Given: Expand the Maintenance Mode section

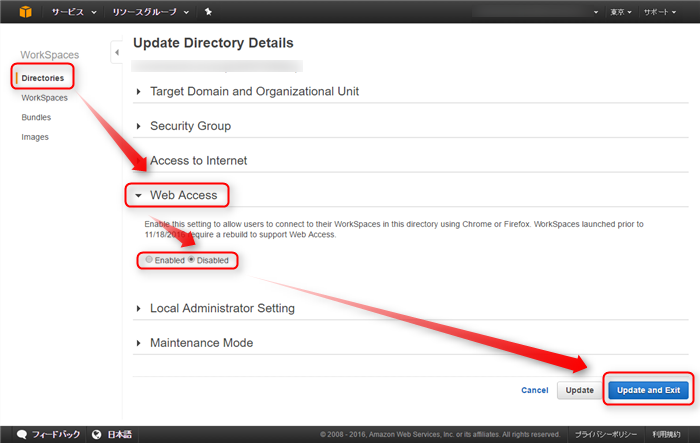Looking at the screenshot, I should click(x=194, y=343).
